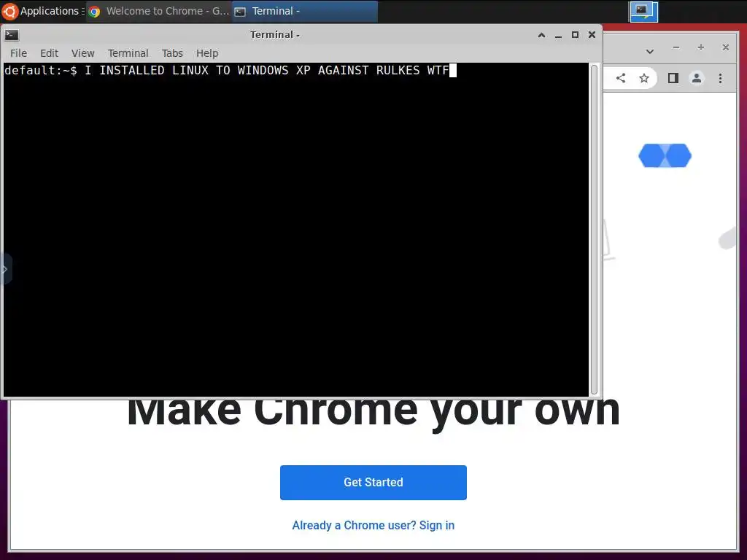This screenshot has width=747, height=560.
Task: Open Chrome profile avatar icon
Action: 697,78
